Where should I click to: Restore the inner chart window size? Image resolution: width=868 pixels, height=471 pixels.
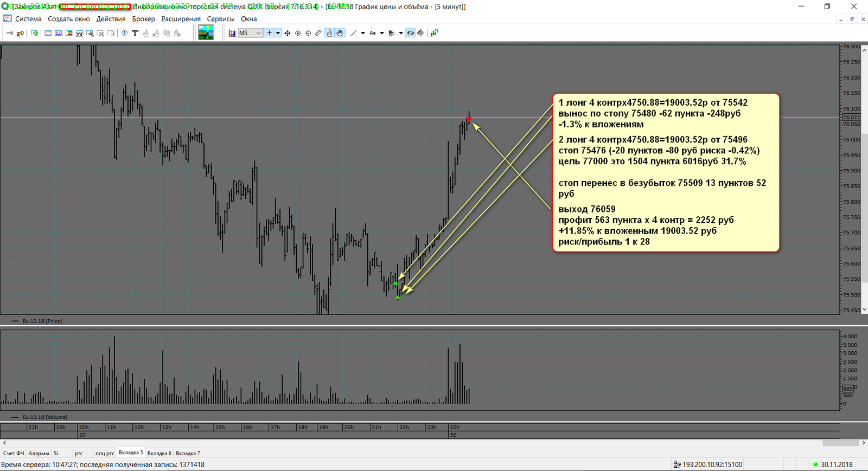tap(852, 19)
